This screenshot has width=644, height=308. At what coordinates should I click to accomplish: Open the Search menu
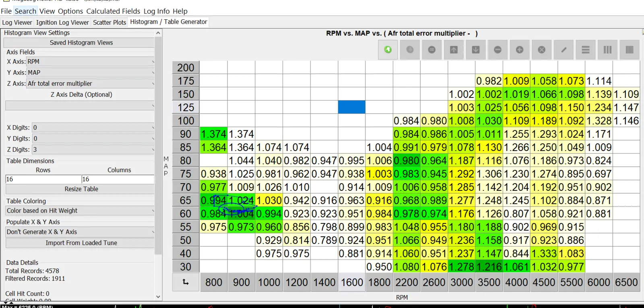[25, 11]
